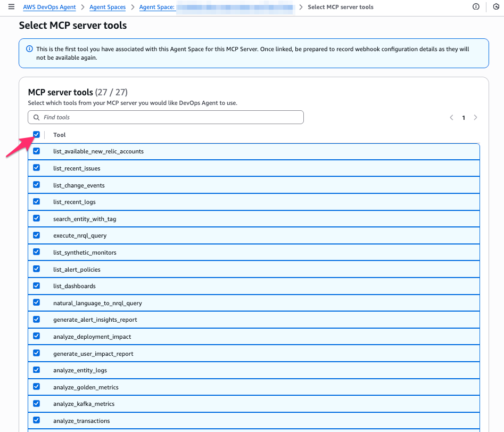504x432 pixels.
Task: Click the info icon in the top bar
Action: point(476,7)
